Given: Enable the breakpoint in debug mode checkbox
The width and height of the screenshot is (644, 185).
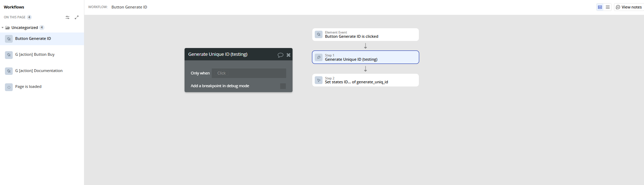Looking at the screenshot, I should pyautogui.click(x=283, y=86).
